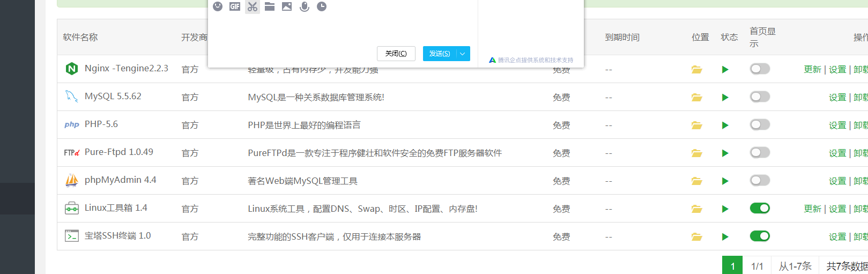The height and width of the screenshot is (274, 868).
Task: Open PHP-5.6 folder location
Action: (x=697, y=125)
